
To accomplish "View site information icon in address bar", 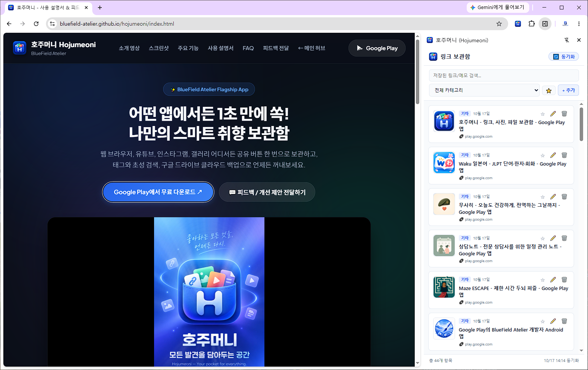I will point(52,24).
